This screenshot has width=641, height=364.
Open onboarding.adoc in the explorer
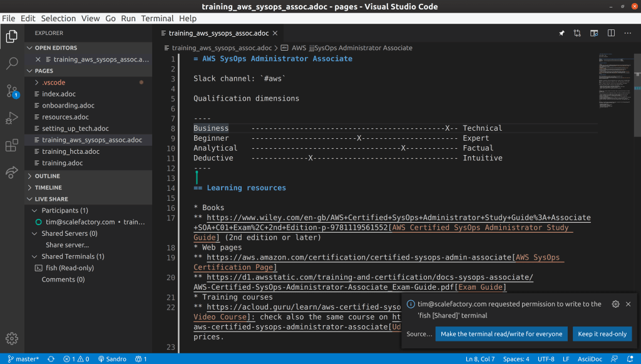[88, 106]
